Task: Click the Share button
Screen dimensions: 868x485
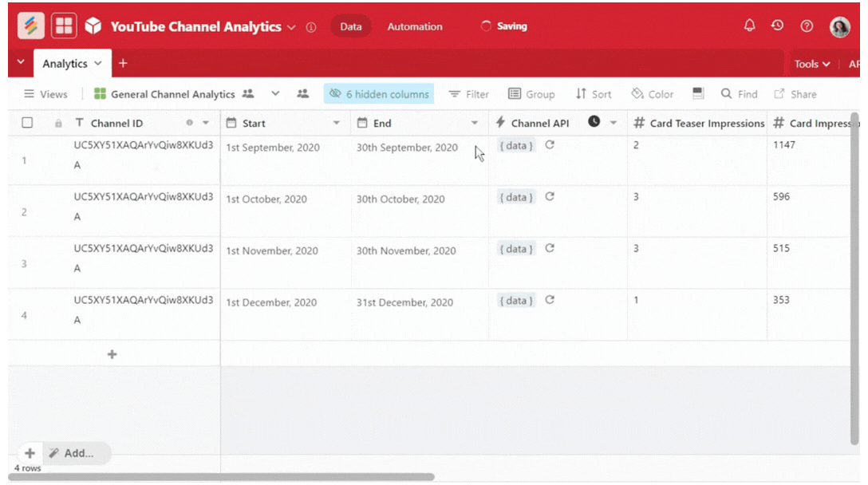Action: [x=795, y=93]
